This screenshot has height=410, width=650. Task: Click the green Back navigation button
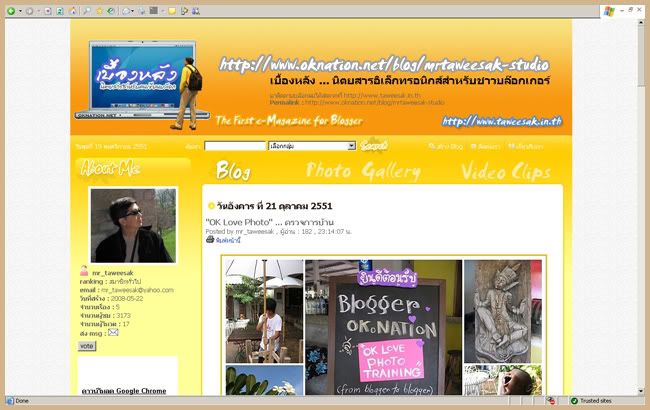pyautogui.click(x=11, y=11)
